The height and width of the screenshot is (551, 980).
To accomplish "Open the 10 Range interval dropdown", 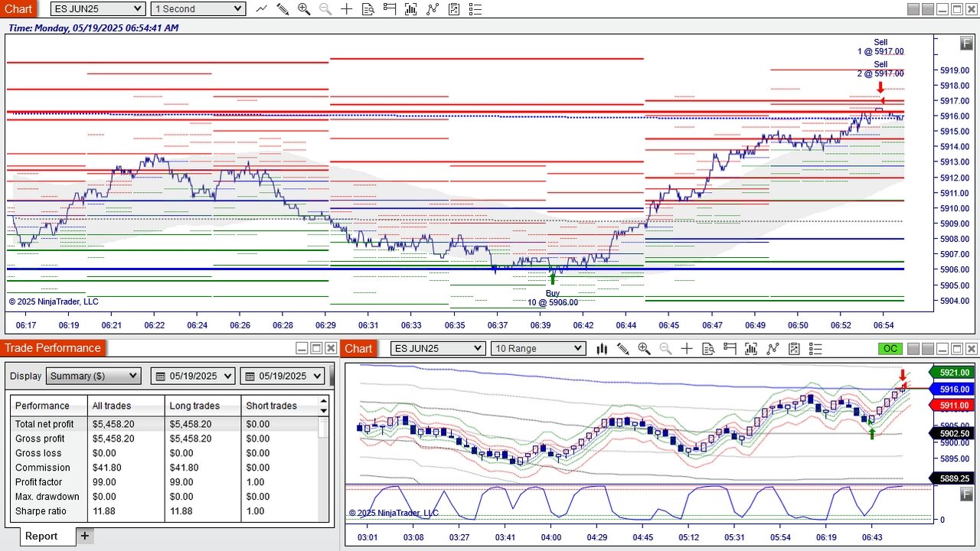I will pos(538,348).
